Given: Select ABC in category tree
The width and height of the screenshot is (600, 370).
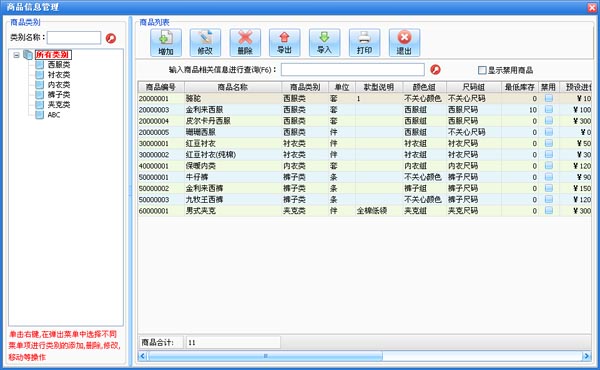Looking at the screenshot, I should 54,114.
